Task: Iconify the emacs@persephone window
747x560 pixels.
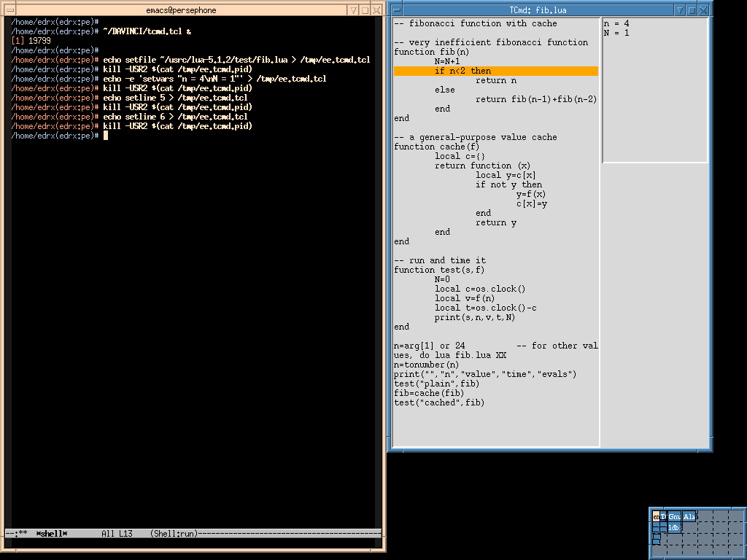Action: point(353,10)
